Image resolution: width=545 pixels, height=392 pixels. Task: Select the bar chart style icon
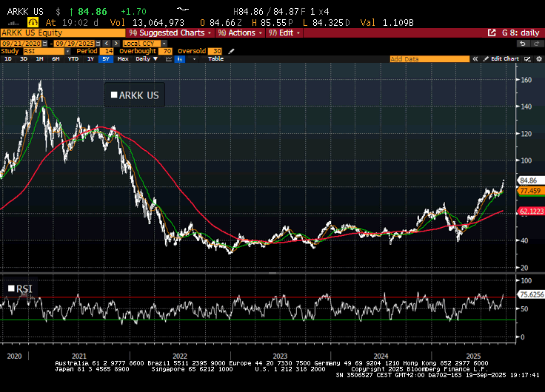click(180, 59)
